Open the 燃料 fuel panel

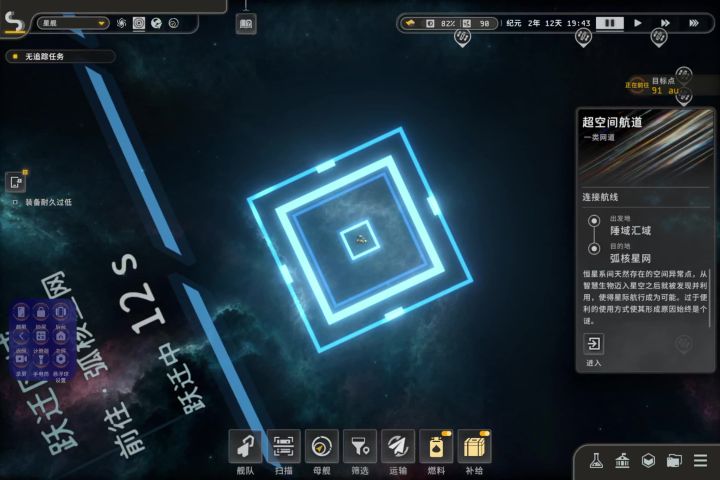[x=436, y=446]
